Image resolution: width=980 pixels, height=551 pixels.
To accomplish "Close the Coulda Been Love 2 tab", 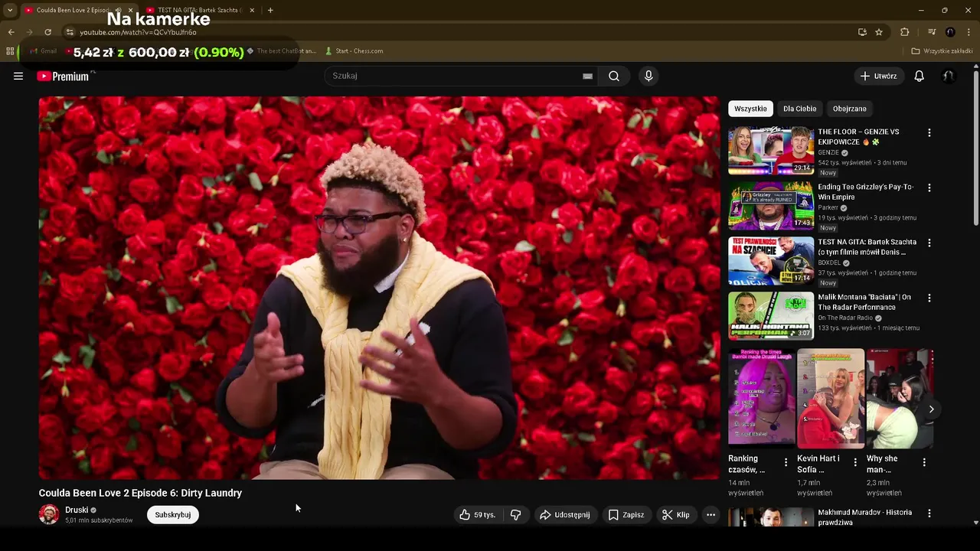I will pyautogui.click(x=129, y=10).
